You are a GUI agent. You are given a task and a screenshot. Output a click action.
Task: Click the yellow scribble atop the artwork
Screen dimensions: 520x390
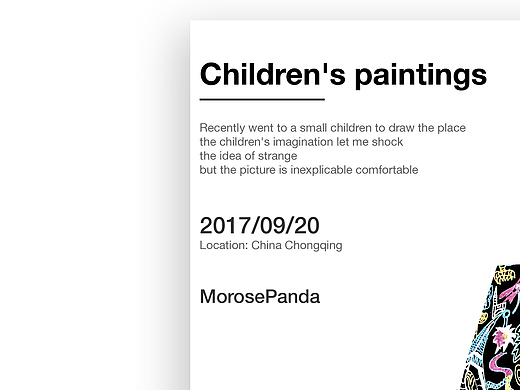click(505, 275)
